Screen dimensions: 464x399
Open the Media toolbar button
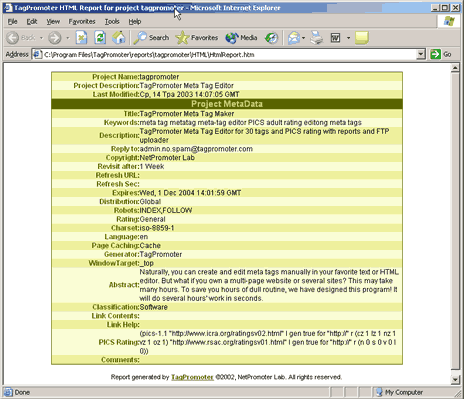[241, 38]
